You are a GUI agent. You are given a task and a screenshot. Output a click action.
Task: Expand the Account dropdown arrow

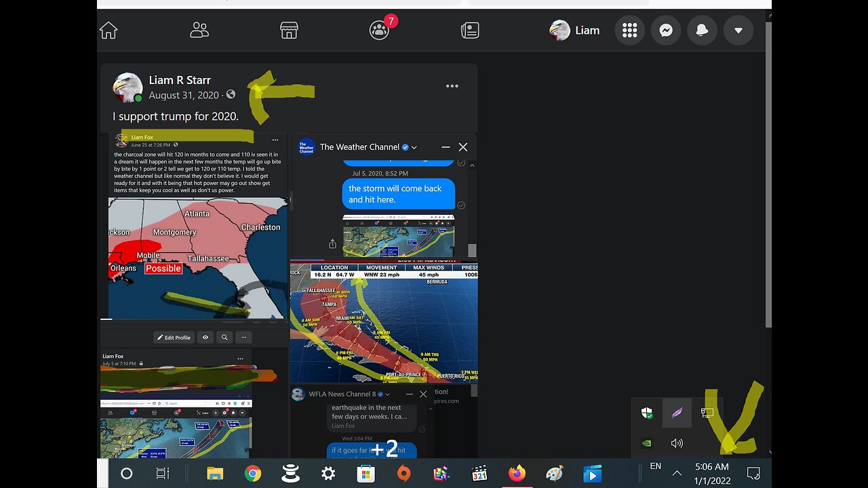(738, 30)
